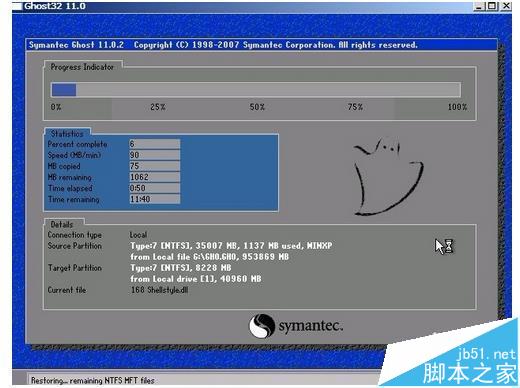
Task: Click the Local drive [1] 40960 MB line
Action: [x=196, y=279]
